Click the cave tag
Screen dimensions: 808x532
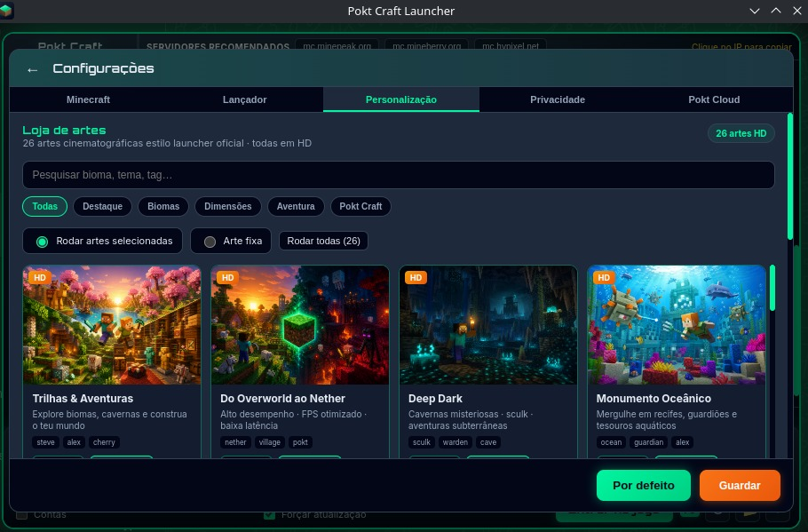(x=488, y=442)
